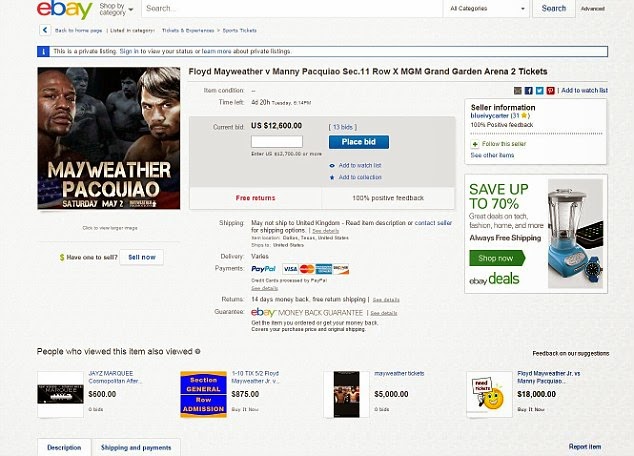
Task: Click the green plus Follow this seller icon
Action: pos(475,144)
